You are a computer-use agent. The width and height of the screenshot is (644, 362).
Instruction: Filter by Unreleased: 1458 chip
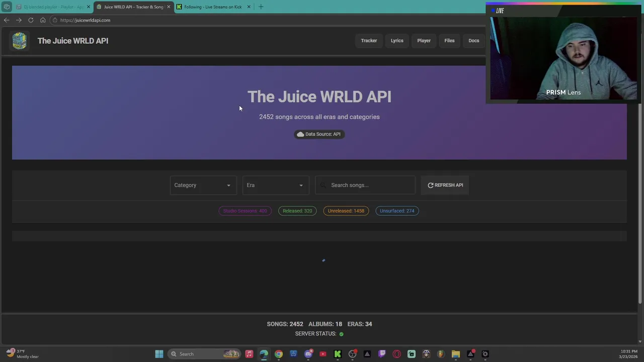[346, 211]
